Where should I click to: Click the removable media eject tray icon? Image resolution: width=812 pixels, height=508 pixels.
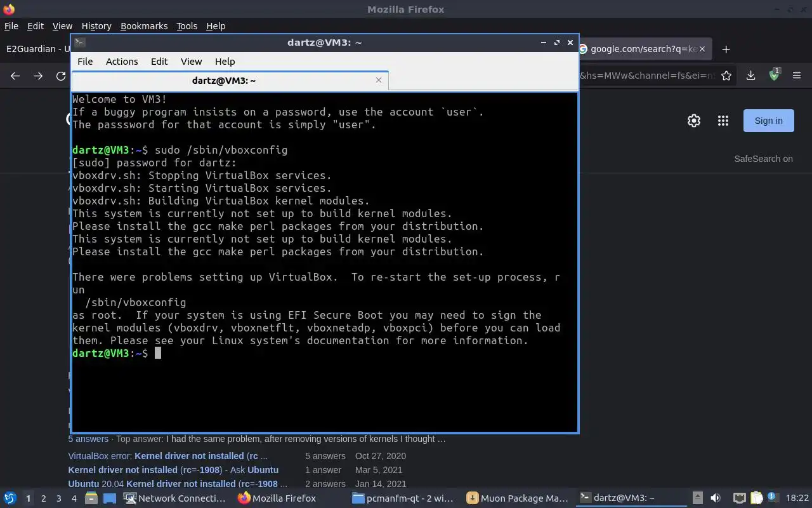click(x=698, y=498)
